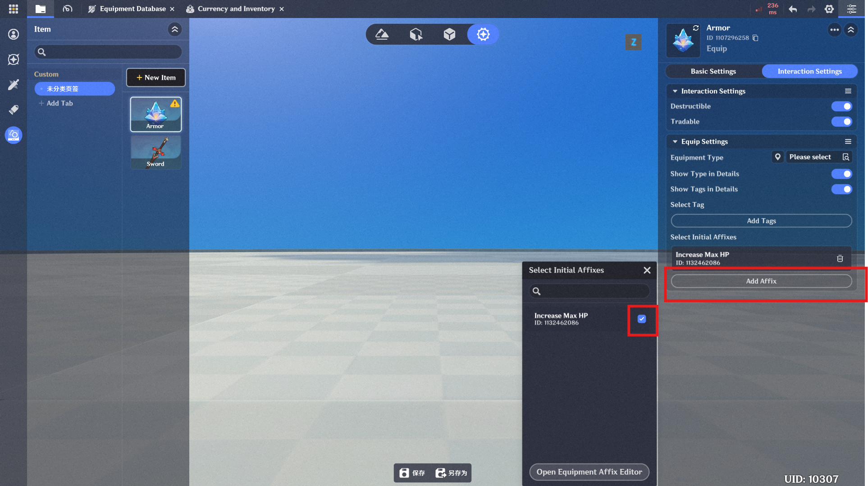Click the sword tool icon in left sidebar

14,85
